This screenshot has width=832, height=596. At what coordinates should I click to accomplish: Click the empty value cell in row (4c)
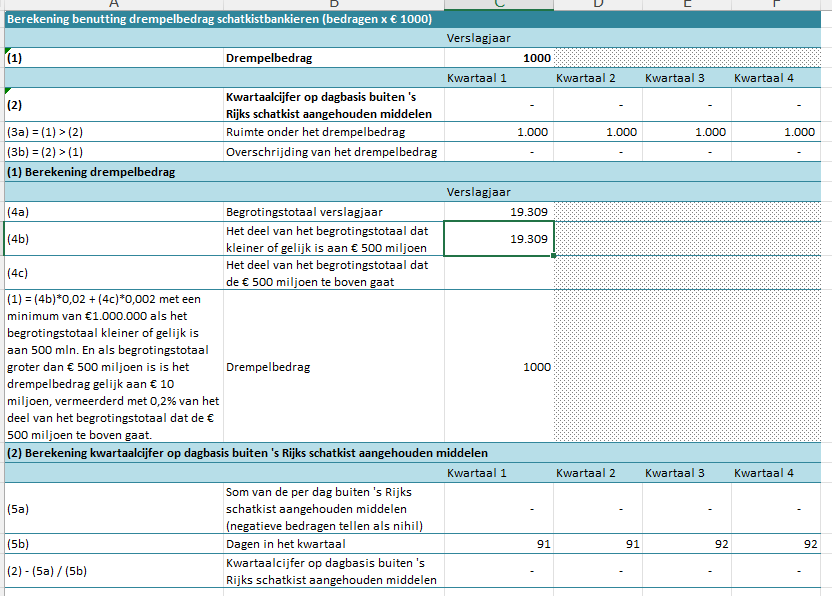[499, 273]
